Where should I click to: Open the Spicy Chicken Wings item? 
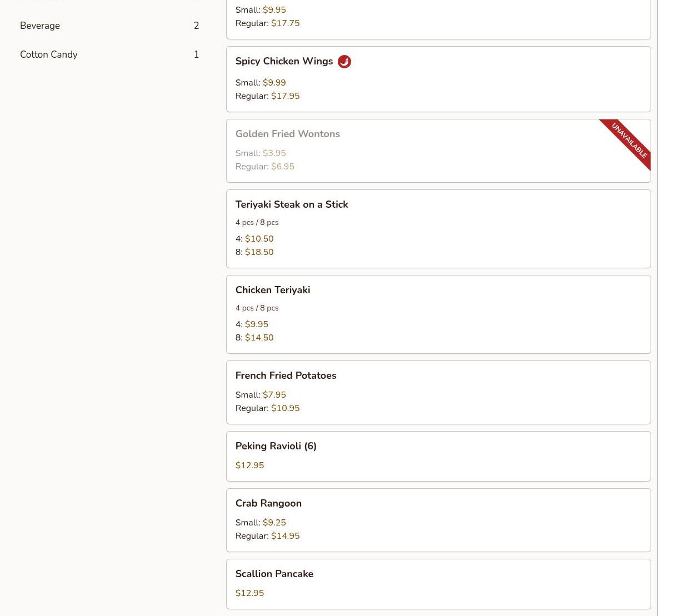point(284,61)
